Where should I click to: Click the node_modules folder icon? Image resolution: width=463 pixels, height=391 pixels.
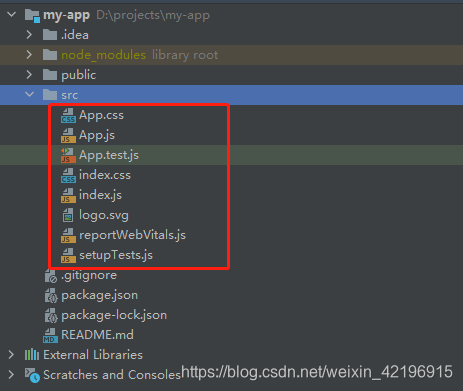click(x=50, y=55)
